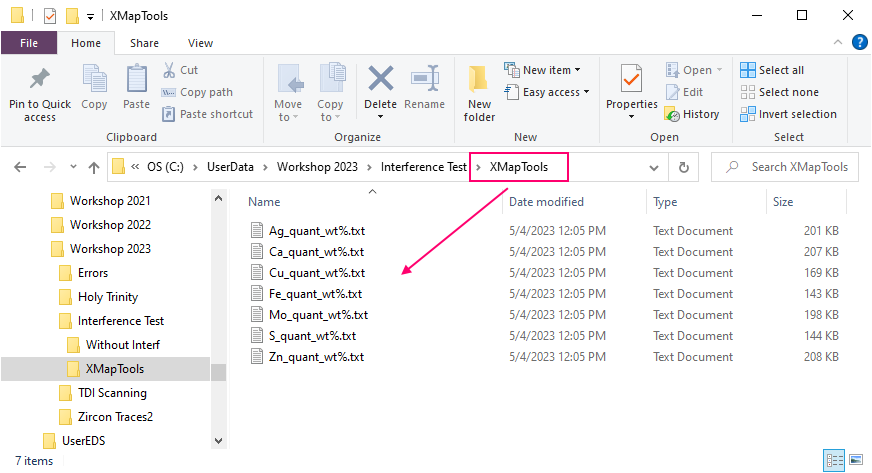Create a New folder from ribbon
This screenshot has height=473, width=872.
[479, 92]
